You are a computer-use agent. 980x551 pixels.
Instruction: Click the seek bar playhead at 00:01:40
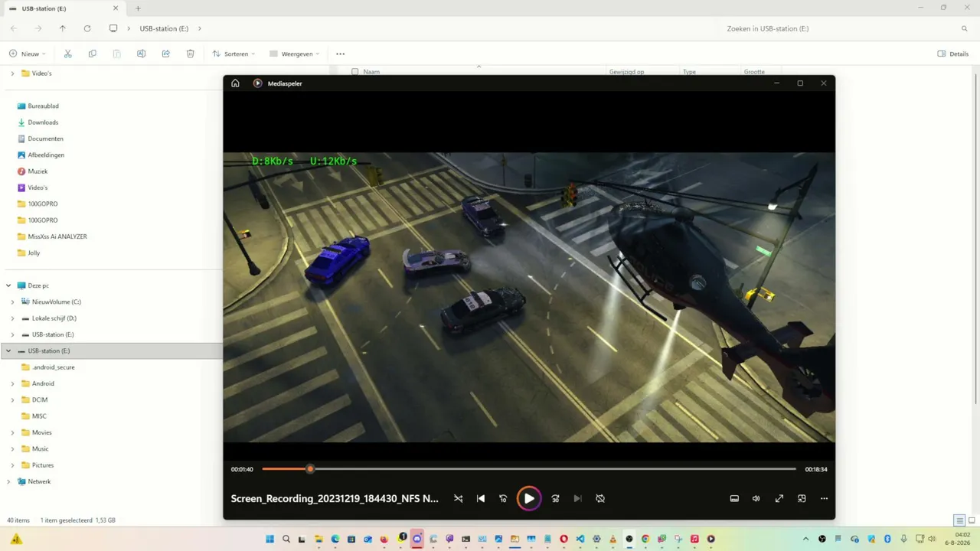[310, 469]
